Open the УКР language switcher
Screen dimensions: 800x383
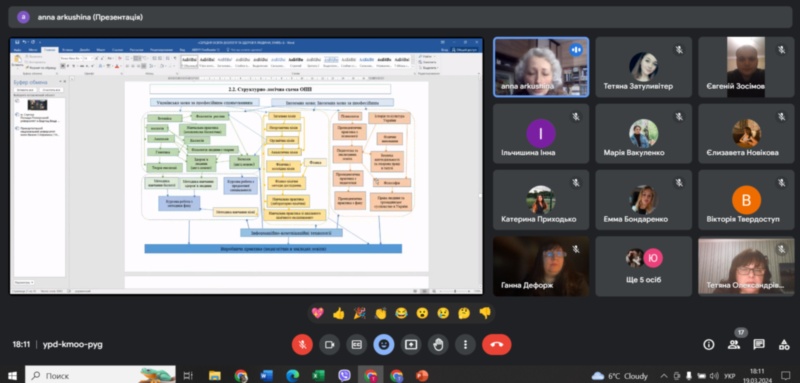tap(731, 376)
